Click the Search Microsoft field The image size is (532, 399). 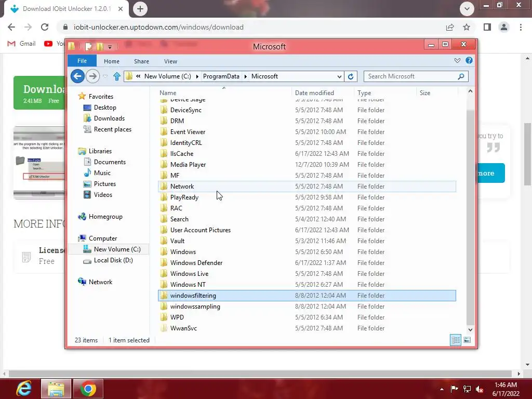pos(411,76)
